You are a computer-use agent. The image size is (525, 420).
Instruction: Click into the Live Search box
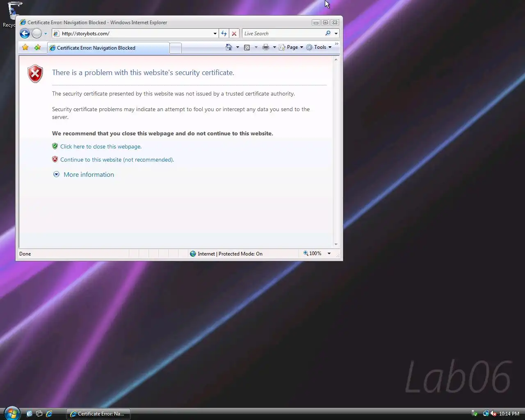[283, 34]
